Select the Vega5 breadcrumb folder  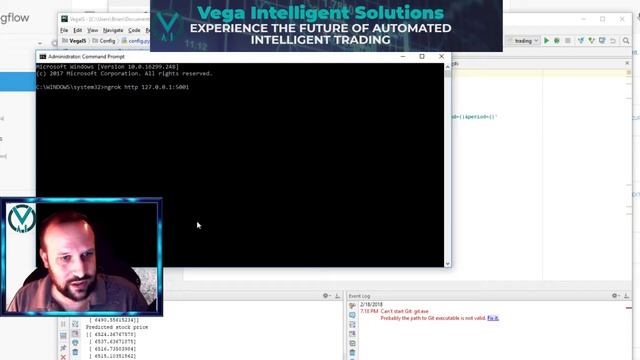[74, 41]
